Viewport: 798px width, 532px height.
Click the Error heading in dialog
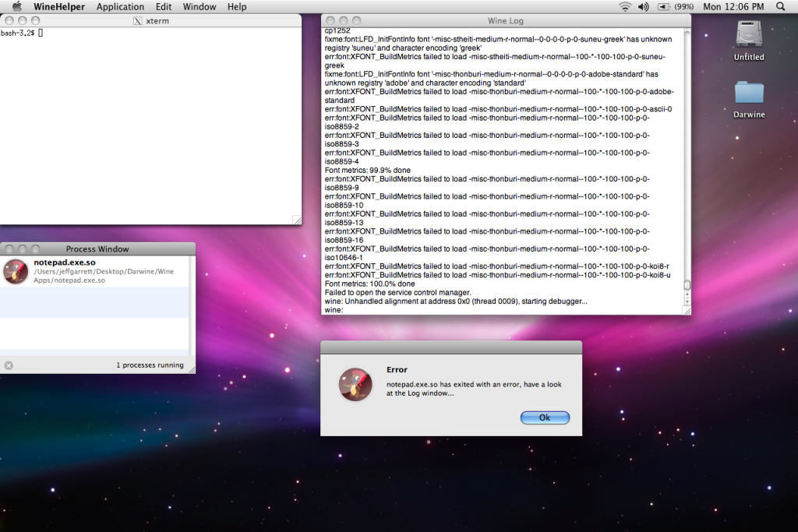click(397, 370)
